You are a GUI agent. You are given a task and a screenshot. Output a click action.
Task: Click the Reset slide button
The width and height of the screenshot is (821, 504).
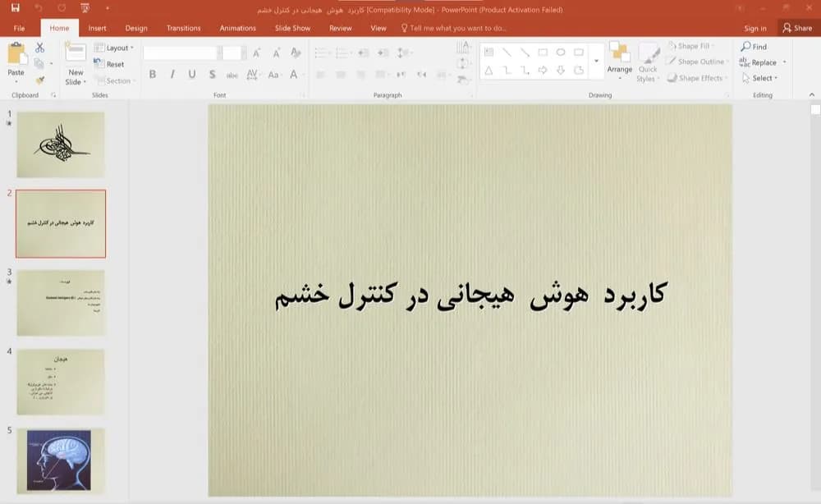click(x=109, y=64)
